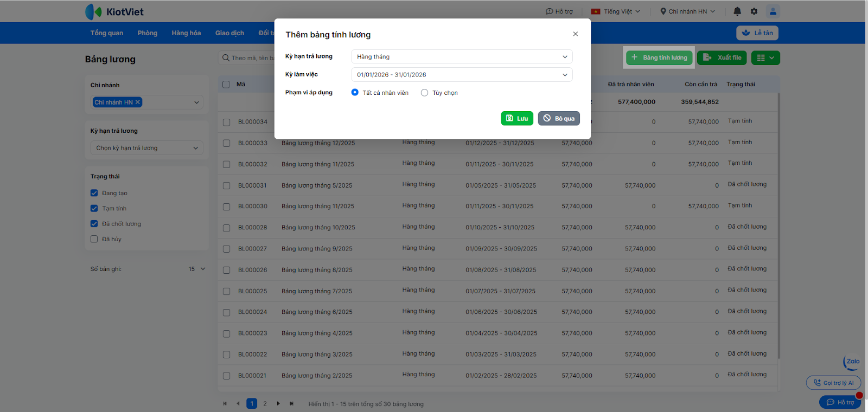The height and width of the screenshot is (412, 868).
Task: Click the Lưu button
Action: 517,118
